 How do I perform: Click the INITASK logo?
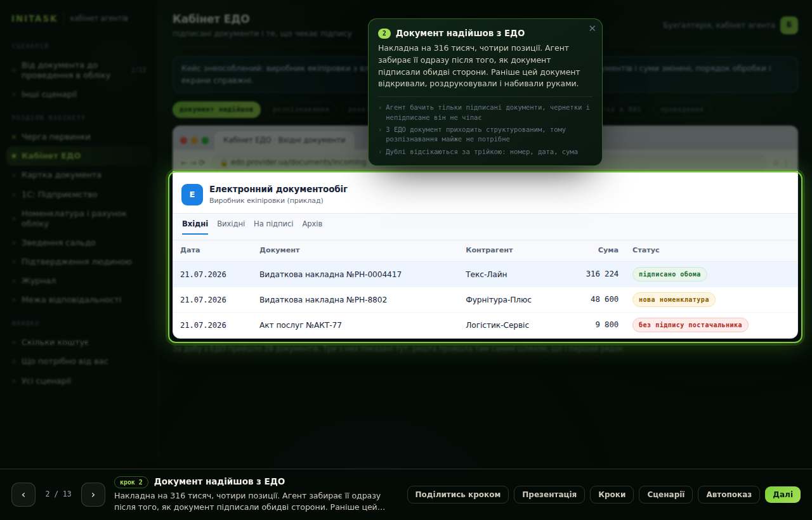point(34,18)
